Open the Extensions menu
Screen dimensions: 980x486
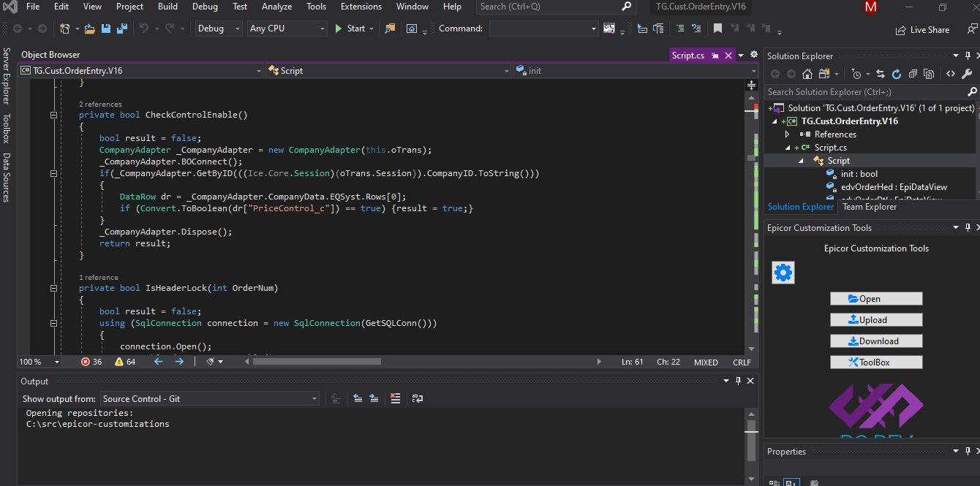(x=361, y=7)
